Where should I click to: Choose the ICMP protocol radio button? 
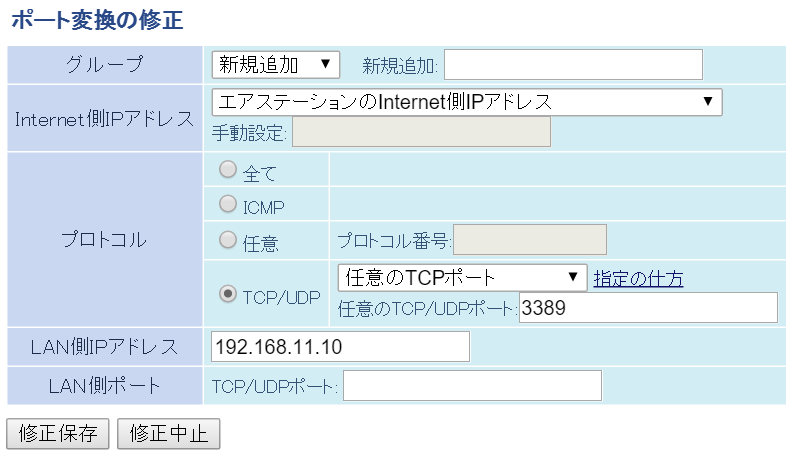coord(228,205)
